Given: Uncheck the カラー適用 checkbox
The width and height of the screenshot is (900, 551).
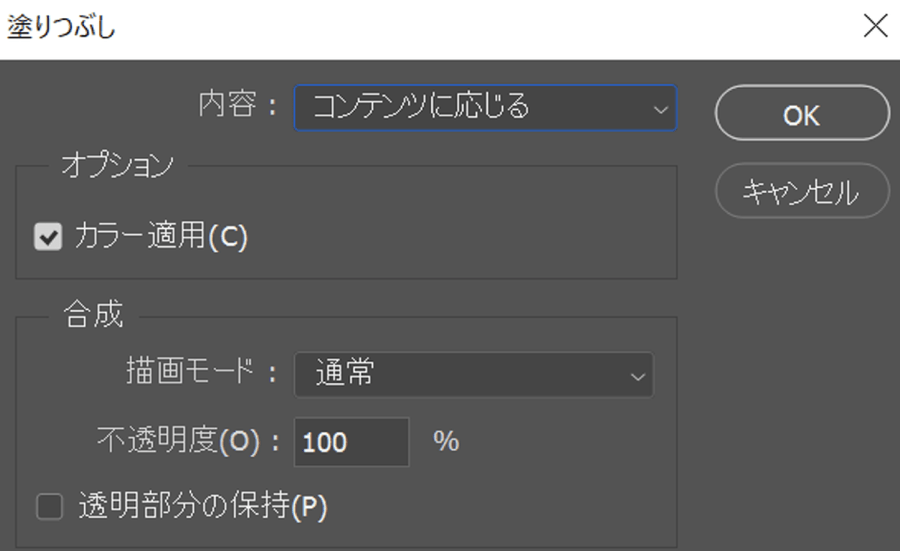Looking at the screenshot, I should tap(47, 237).
